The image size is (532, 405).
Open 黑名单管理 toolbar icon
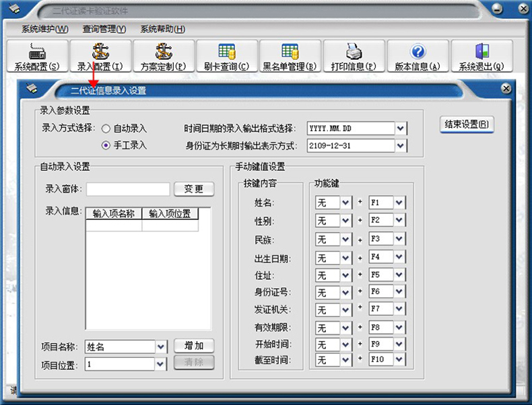290,52
